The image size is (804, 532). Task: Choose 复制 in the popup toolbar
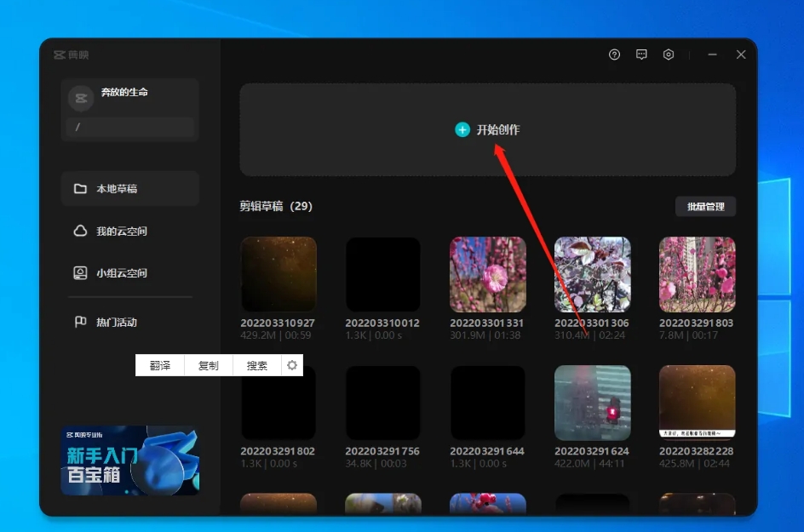point(208,365)
